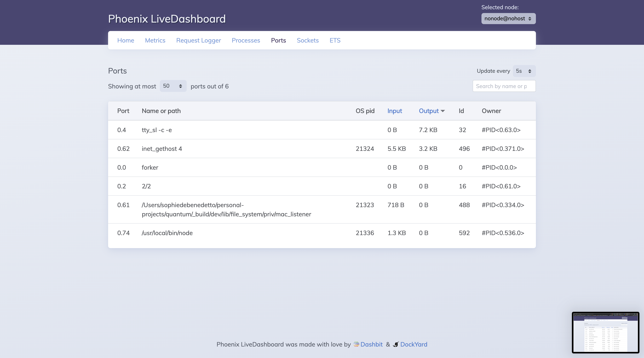Image resolution: width=644 pixels, height=358 pixels.
Task: Change the Update every 5s interval
Action: click(524, 71)
